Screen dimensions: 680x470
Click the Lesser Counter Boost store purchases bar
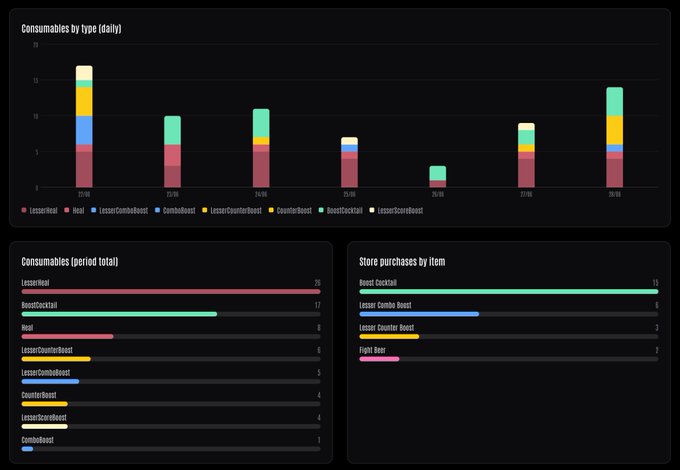(x=509, y=336)
